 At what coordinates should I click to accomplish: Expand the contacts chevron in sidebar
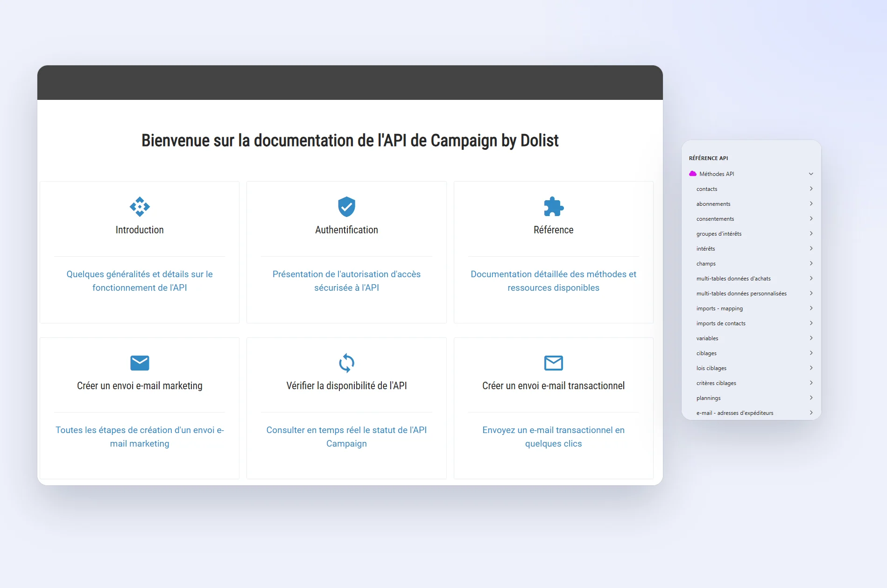[x=811, y=189]
